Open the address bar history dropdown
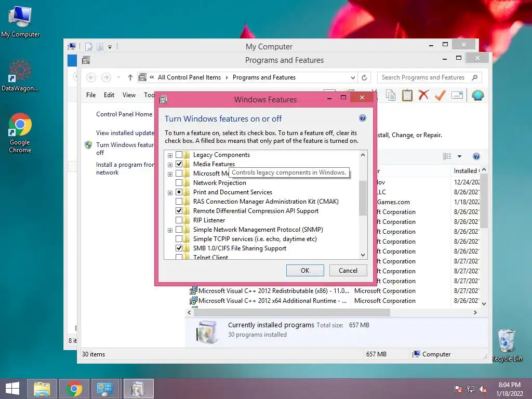Screen dimensions: 532x399 (353, 78)
